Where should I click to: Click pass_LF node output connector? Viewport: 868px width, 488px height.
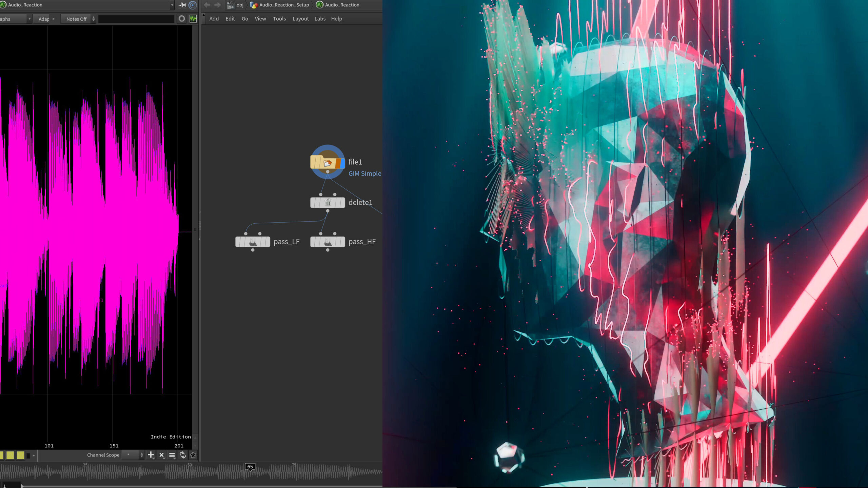coord(253,250)
